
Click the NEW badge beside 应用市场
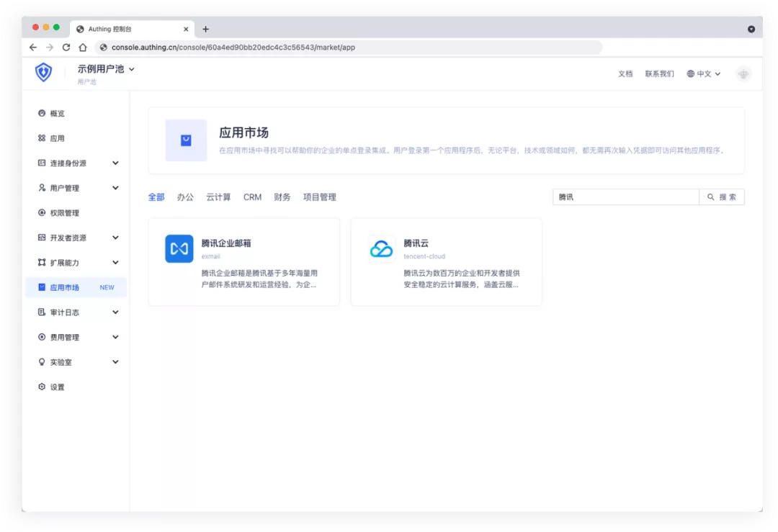107,287
